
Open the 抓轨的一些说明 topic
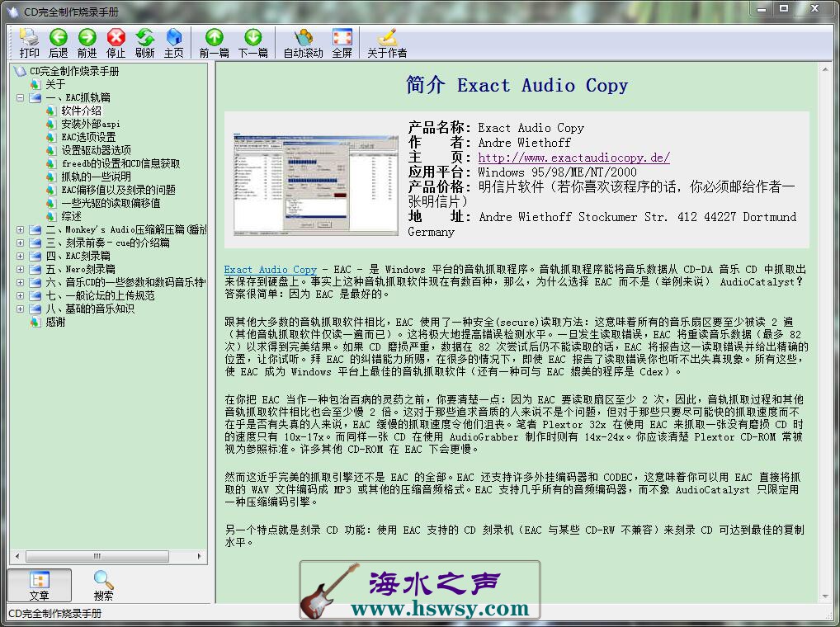96,177
